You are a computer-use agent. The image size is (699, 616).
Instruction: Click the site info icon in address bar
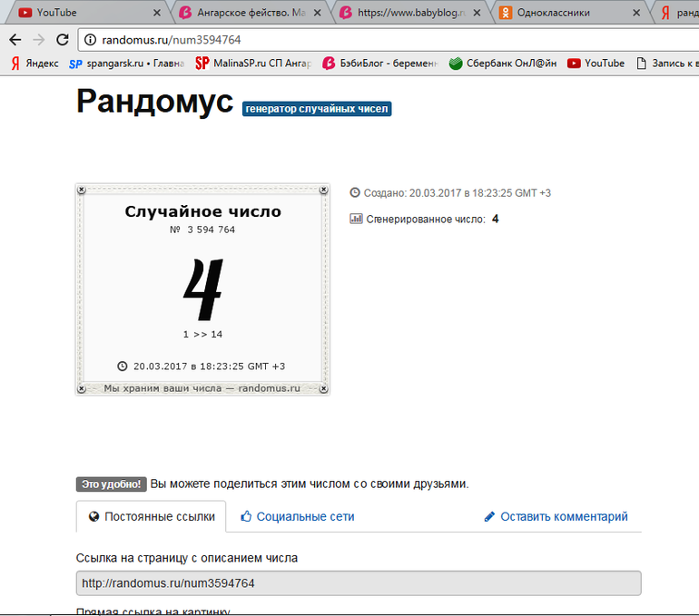(90, 40)
